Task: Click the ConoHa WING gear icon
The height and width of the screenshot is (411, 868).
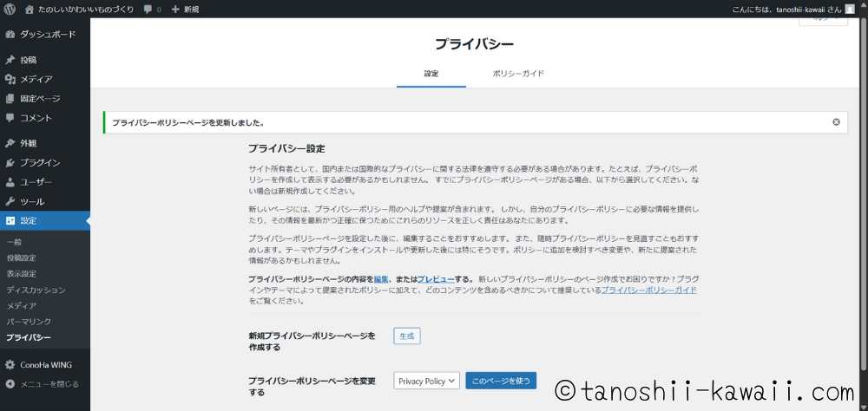Action: 10,365
